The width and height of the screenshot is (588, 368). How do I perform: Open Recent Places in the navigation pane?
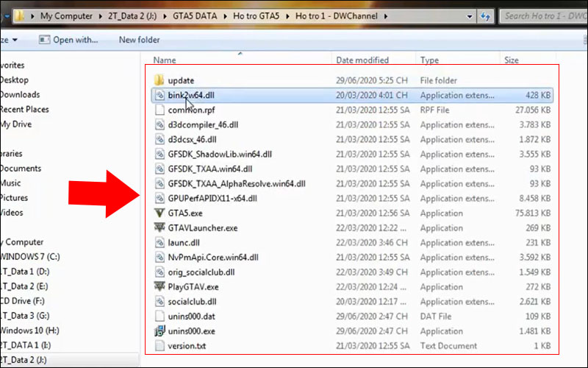(24, 109)
